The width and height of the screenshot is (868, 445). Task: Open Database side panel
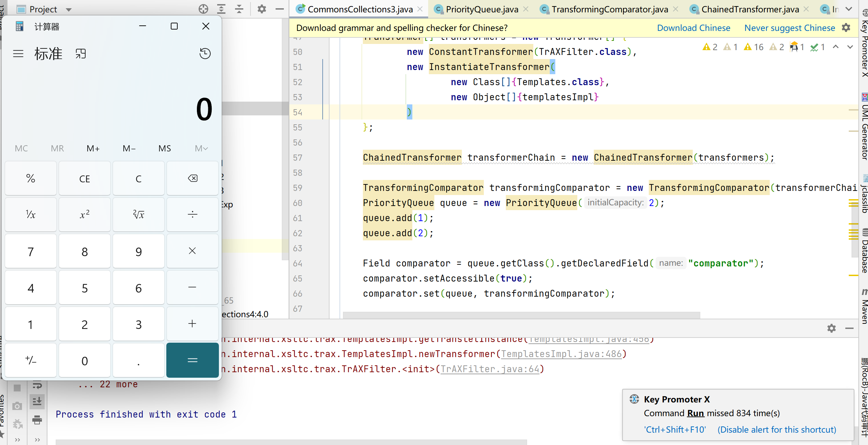tap(865, 251)
